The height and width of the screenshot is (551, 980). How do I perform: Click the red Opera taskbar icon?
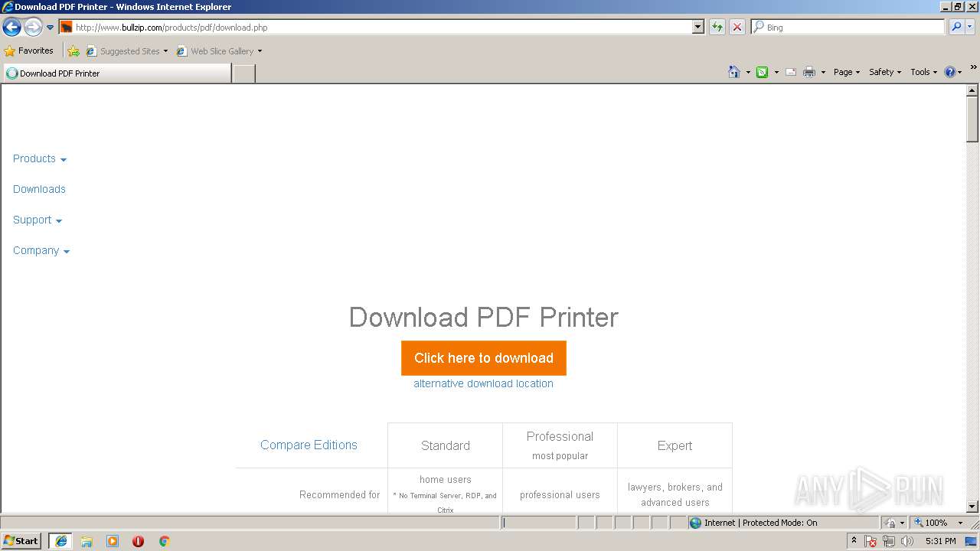click(x=138, y=541)
